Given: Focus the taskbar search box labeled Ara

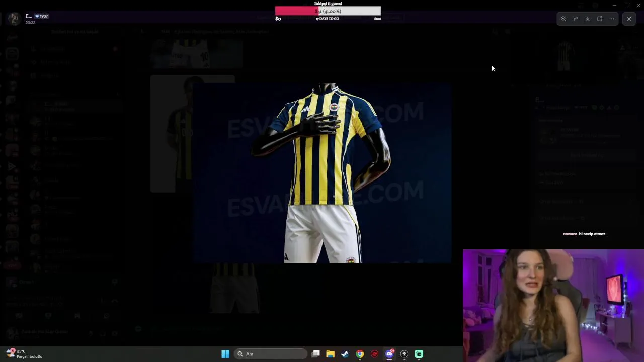Looking at the screenshot, I should [x=271, y=354].
